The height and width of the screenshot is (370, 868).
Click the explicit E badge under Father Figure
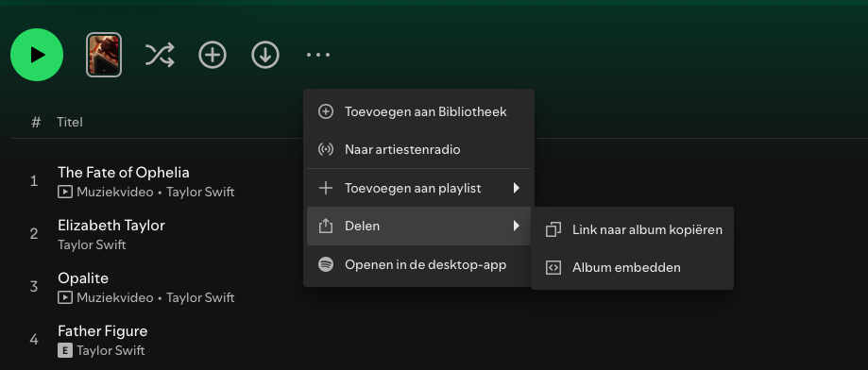point(65,350)
